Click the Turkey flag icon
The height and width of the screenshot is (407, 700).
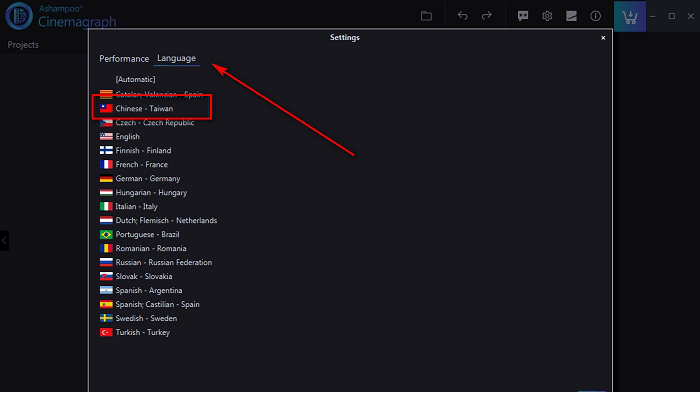pyautogui.click(x=106, y=332)
